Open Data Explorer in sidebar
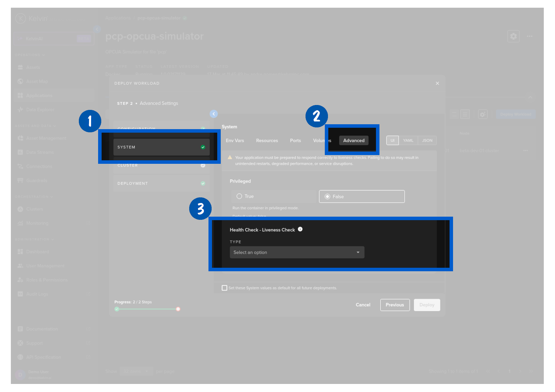Viewport: 555px width, 392px height. (40, 110)
